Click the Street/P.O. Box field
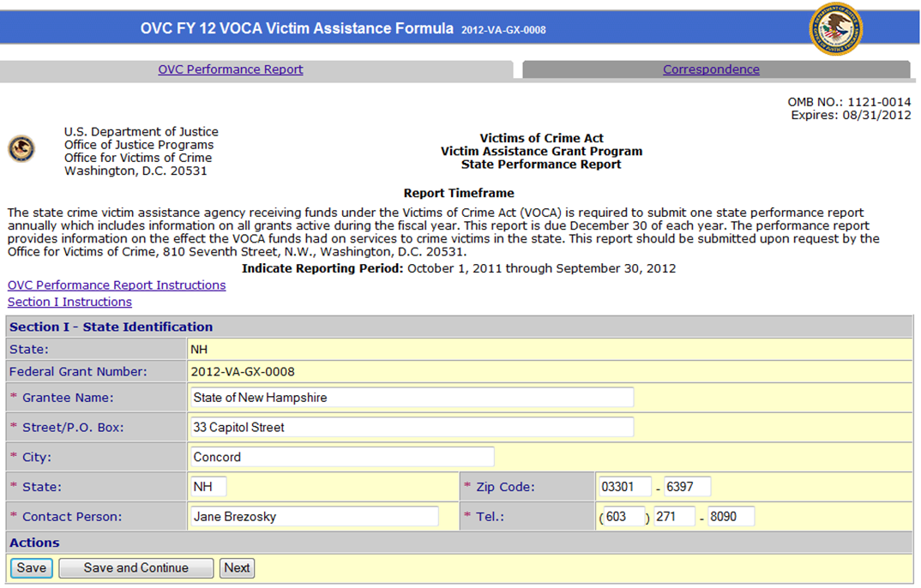Image resolution: width=921 pixels, height=588 pixels. tap(410, 427)
